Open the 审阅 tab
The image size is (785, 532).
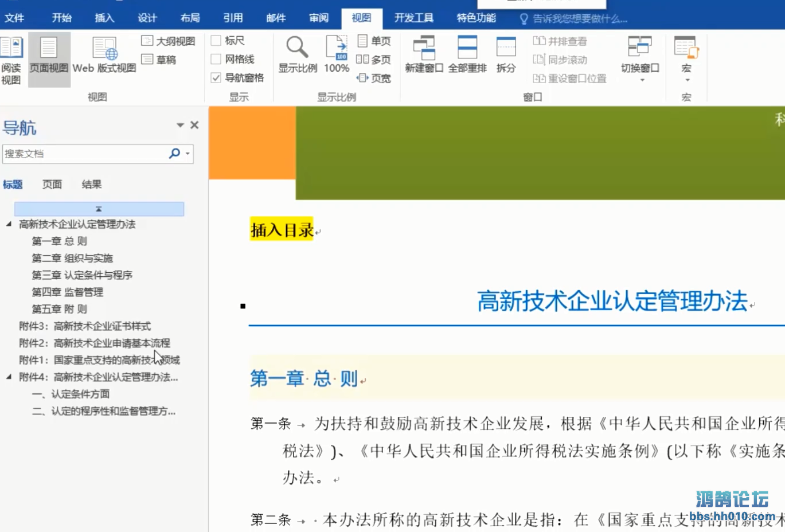pyautogui.click(x=319, y=18)
